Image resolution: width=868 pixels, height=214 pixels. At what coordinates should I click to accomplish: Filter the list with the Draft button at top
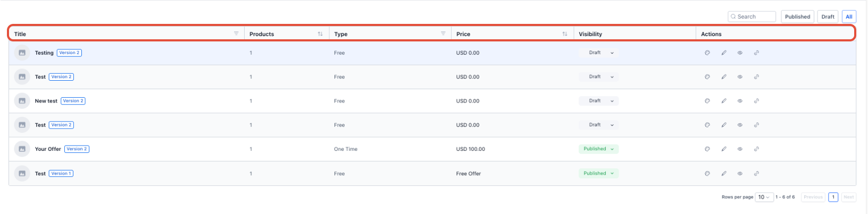[828, 16]
